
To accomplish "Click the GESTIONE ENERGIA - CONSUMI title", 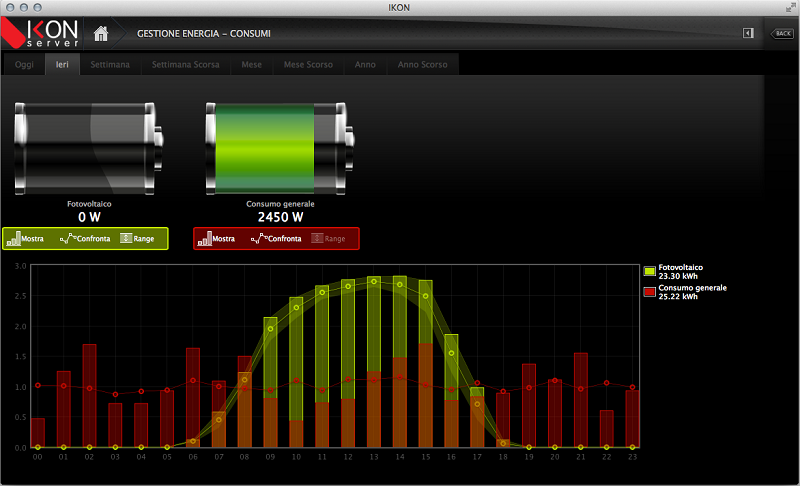I will pyautogui.click(x=204, y=34).
